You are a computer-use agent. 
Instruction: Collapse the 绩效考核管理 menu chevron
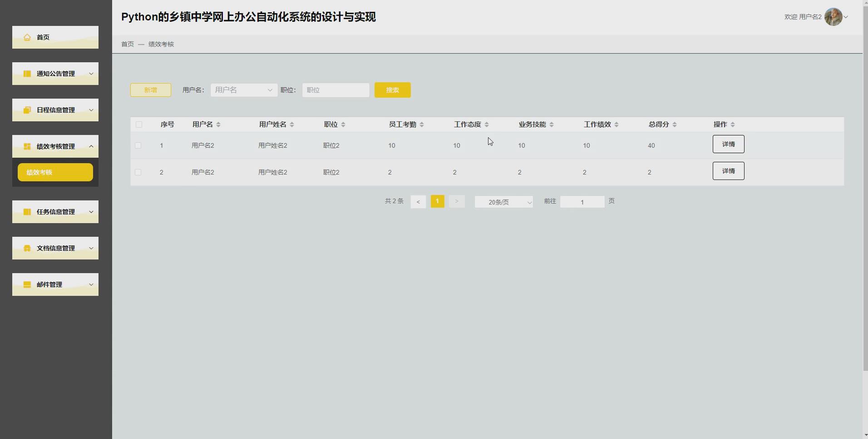pyautogui.click(x=92, y=146)
